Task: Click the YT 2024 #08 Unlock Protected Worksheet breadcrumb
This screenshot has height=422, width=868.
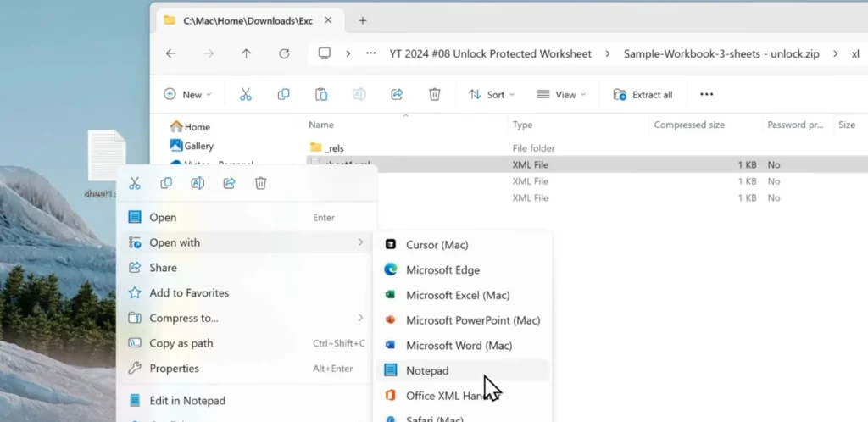Action: (x=491, y=54)
